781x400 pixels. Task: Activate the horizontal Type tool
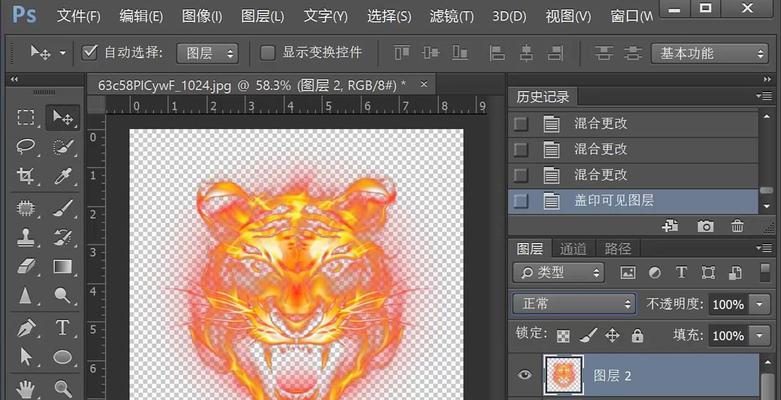pos(63,327)
